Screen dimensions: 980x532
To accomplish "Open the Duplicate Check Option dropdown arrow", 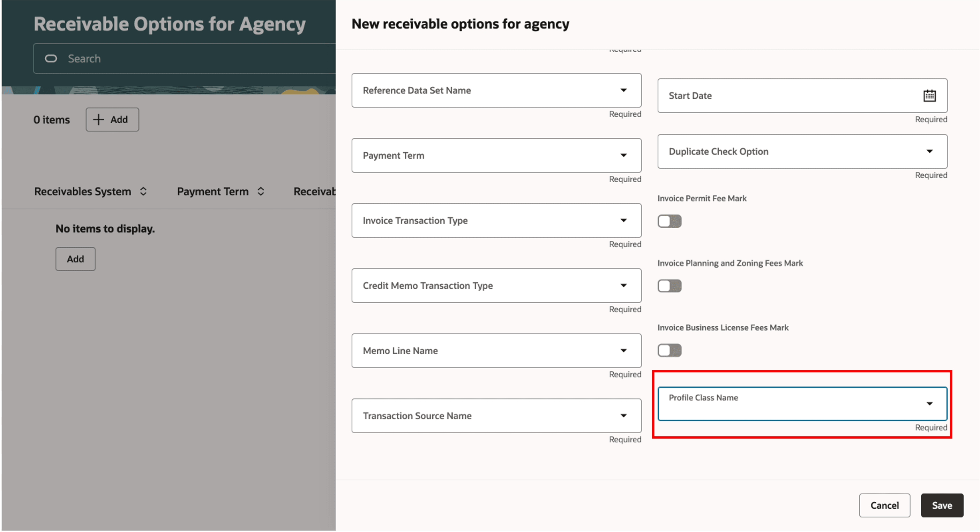I will click(x=929, y=151).
